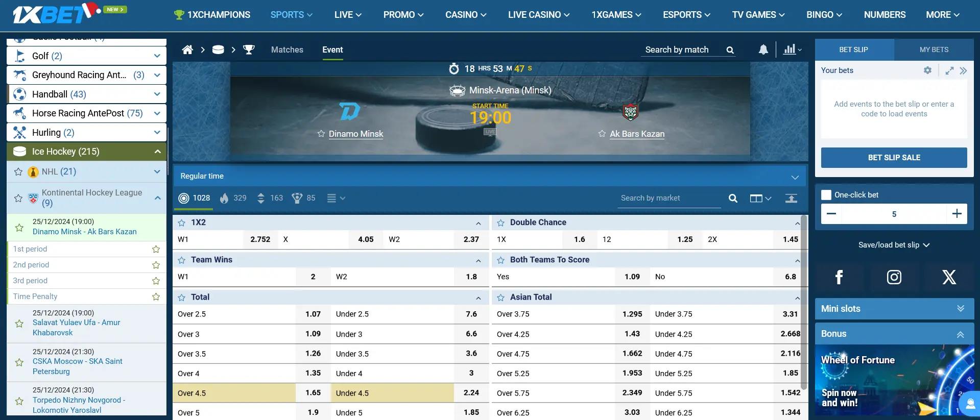Open the Save/load bet slip dropdown
980x420 pixels.
coord(894,245)
